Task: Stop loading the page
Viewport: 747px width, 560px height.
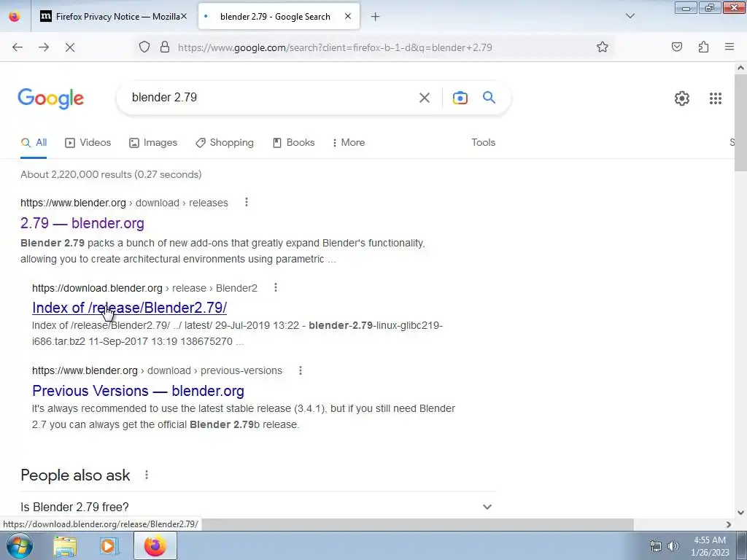Action: (x=70, y=47)
